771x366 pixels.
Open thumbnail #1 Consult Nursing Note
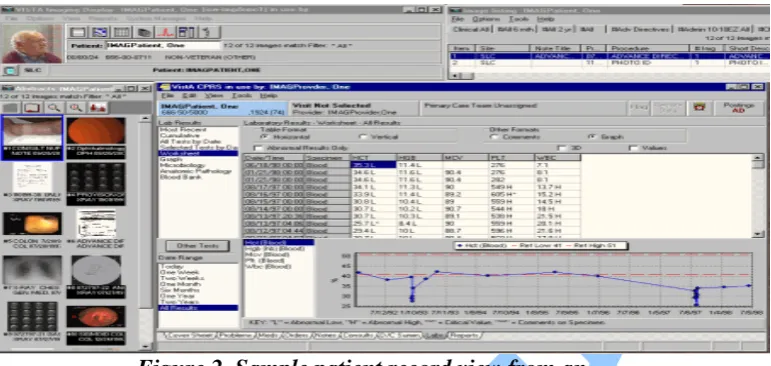pos(32,138)
